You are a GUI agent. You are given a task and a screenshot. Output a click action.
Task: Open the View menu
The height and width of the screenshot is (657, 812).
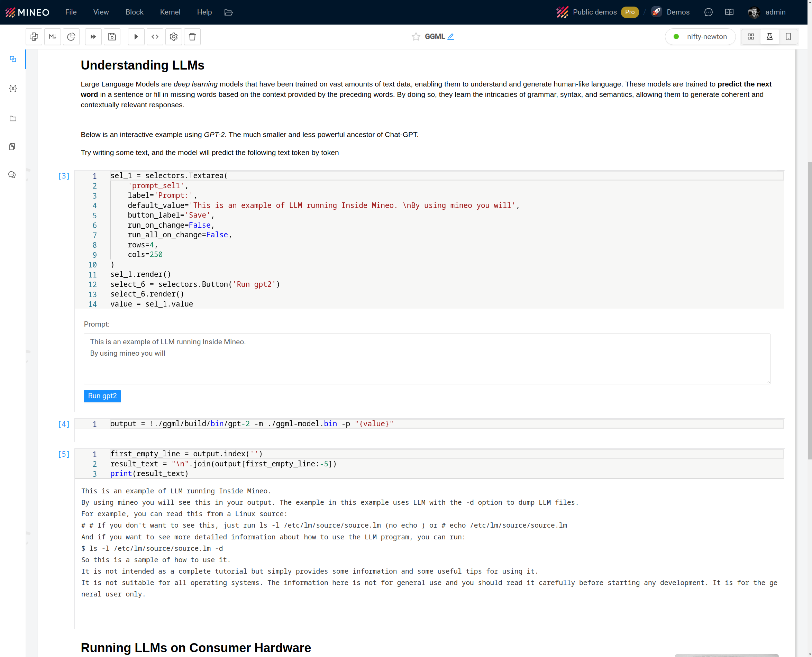(101, 12)
